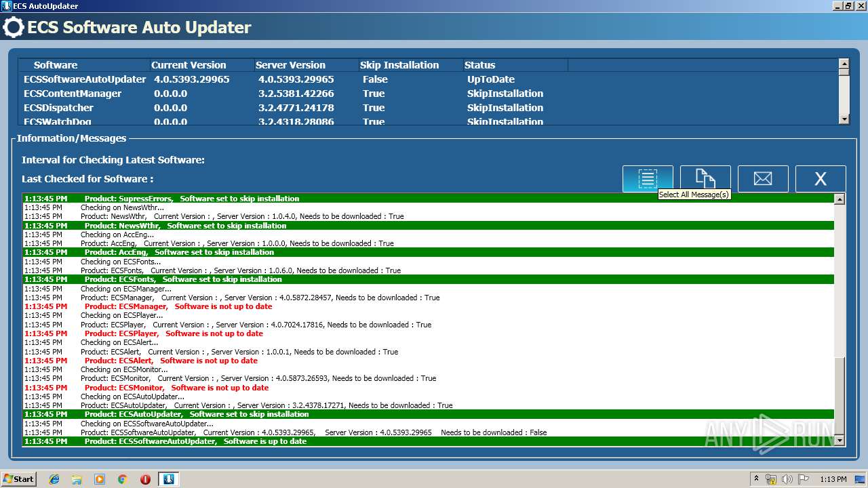The width and height of the screenshot is (868, 488).
Task: Click the 'Checking on ECSFonts...' line
Action: point(429,262)
